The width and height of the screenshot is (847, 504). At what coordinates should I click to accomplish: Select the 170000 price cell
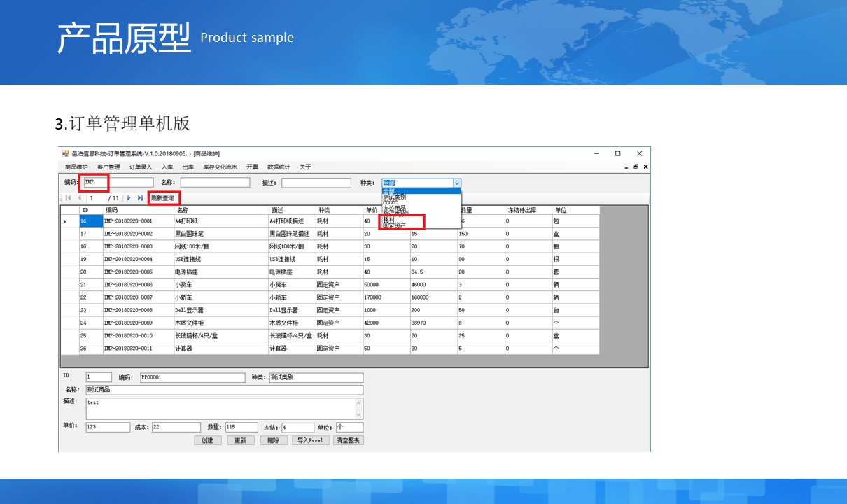pos(386,297)
